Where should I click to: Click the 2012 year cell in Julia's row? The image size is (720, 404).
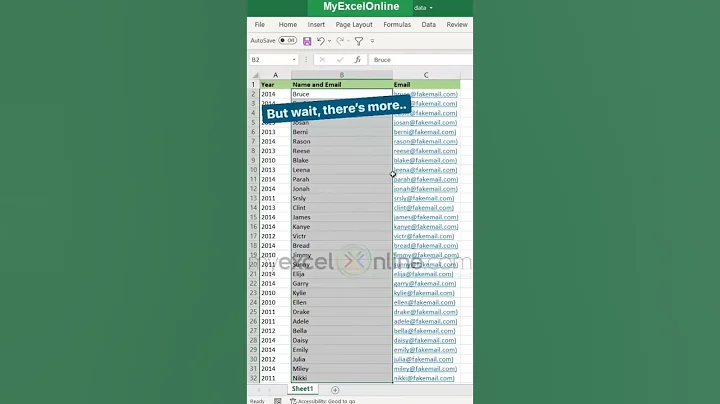[x=276, y=359]
